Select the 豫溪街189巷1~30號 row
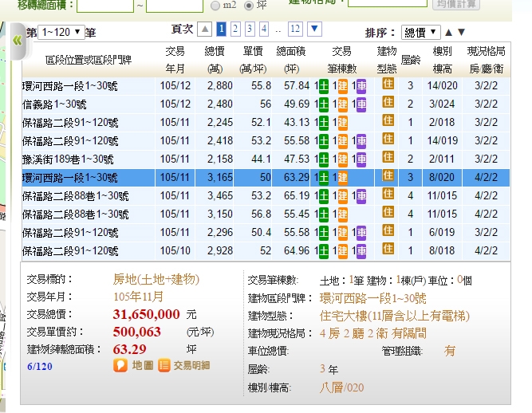Image resolution: width=532 pixels, height=413 pixels. coord(70,159)
